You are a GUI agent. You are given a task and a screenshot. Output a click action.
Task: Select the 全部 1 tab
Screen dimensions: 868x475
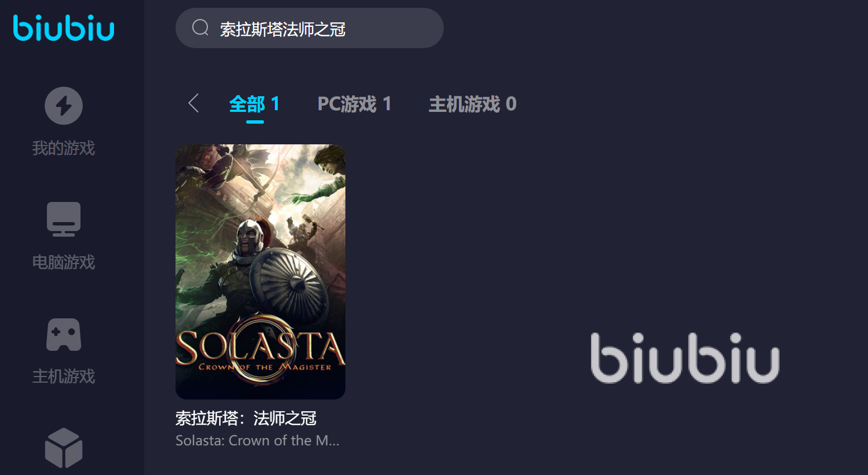(x=254, y=104)
